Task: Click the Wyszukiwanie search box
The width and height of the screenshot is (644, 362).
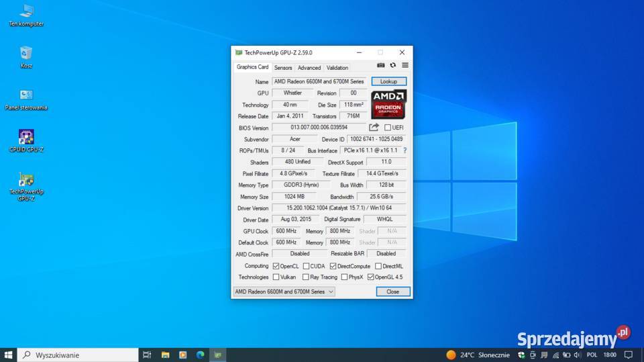Action: pyautogui.click(x=78, y=355)
